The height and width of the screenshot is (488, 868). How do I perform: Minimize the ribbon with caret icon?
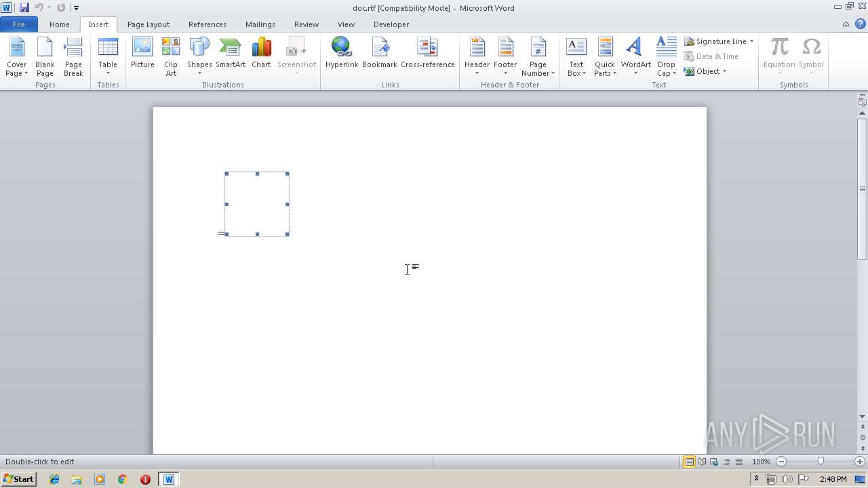[x=846, y=24]
